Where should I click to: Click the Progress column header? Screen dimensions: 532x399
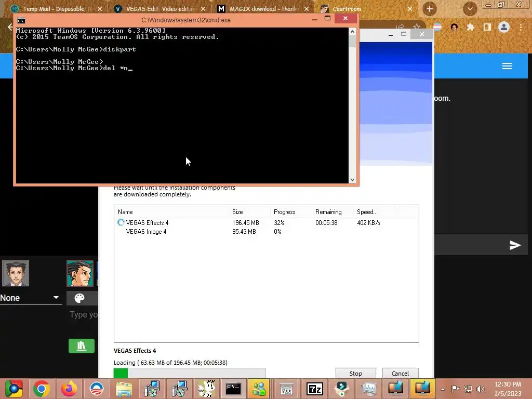[x=291, y=212]
